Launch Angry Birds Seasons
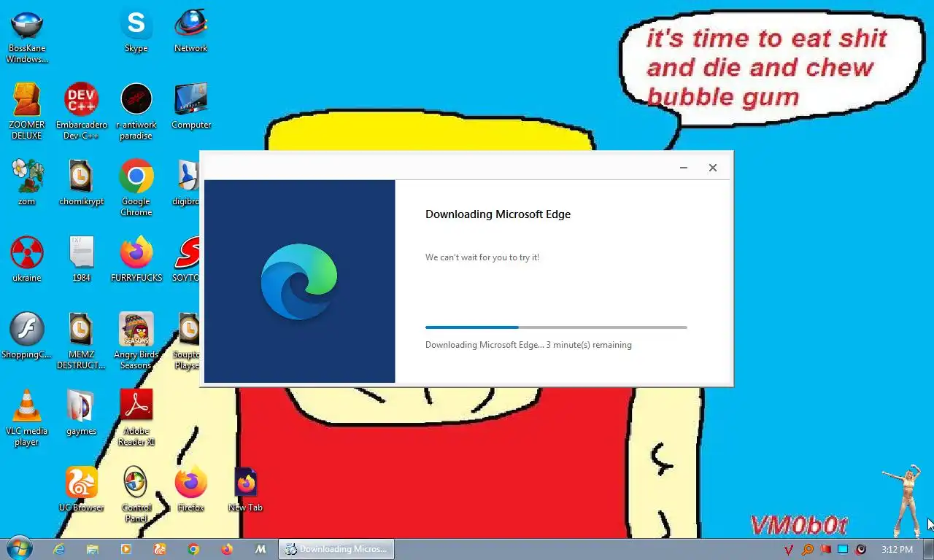 coord(136,341)
